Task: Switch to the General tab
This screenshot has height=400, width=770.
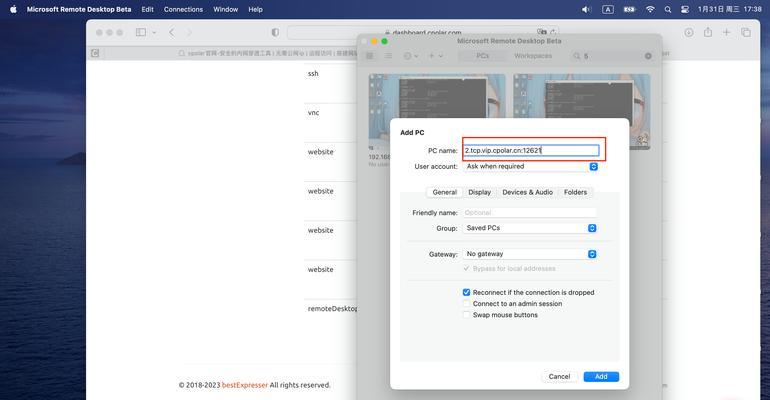Action: pyautogui.click(x=444, y=192)
